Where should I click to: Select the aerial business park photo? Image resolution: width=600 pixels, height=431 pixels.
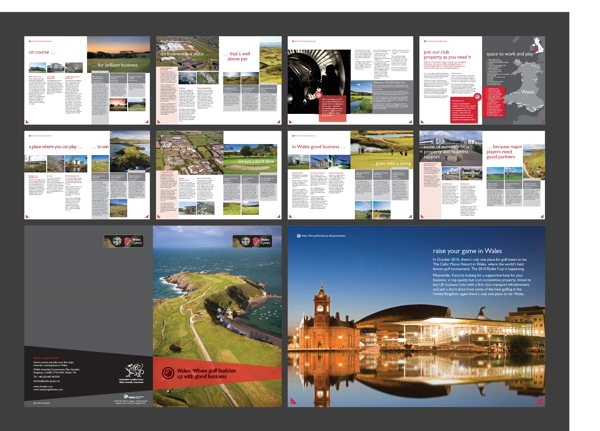coord(190,153)
